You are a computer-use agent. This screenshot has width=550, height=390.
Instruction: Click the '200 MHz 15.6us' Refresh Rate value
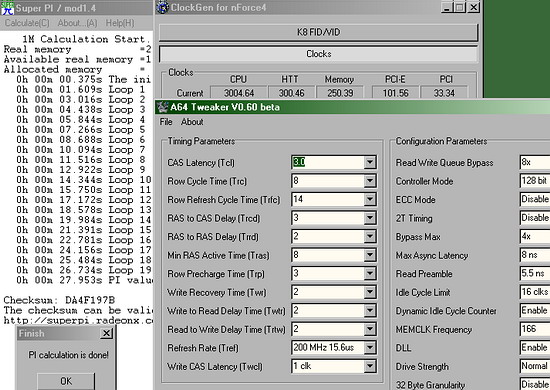(324, 348)
